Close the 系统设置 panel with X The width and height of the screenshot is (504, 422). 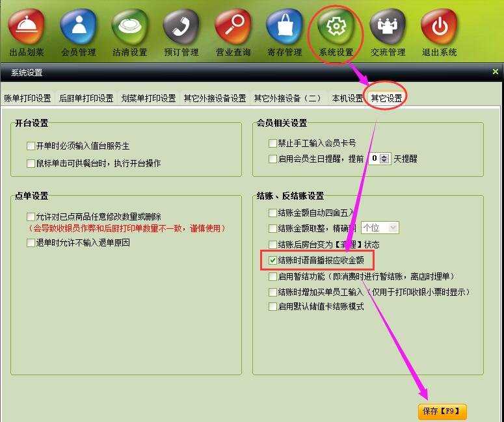pyautogui.click(x=496, y=72)
